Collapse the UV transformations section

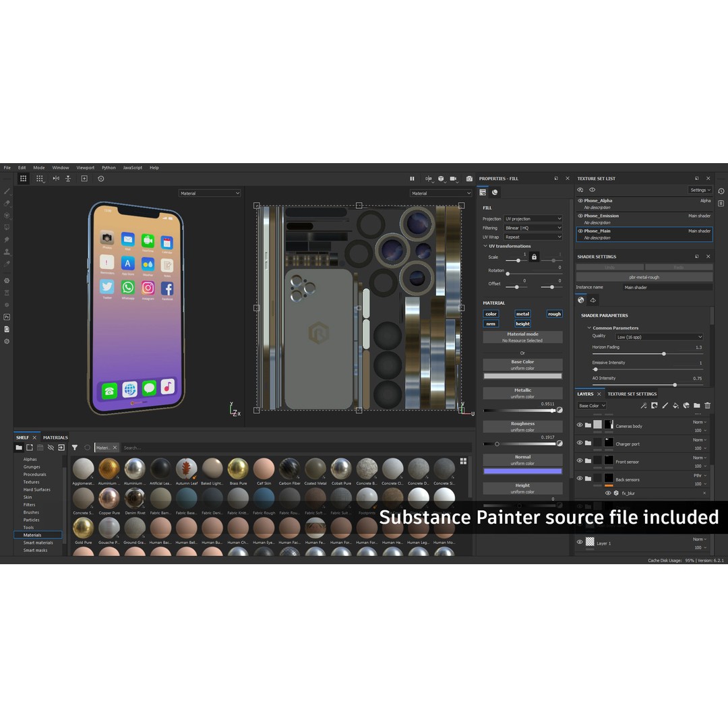[x=485, y=246]
